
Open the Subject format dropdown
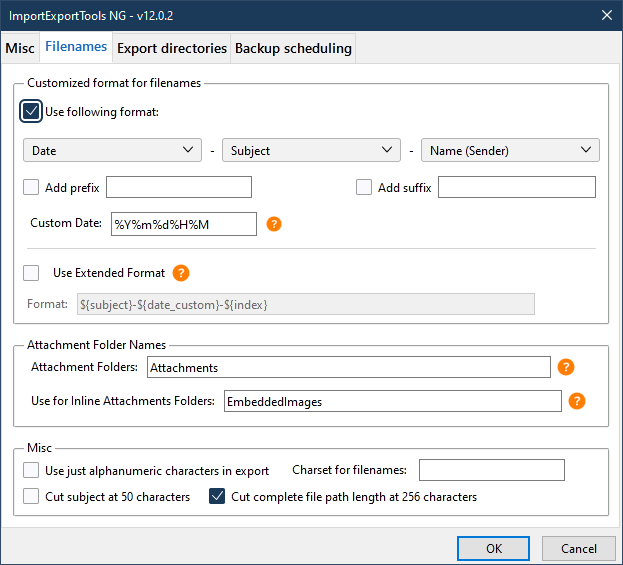311,150
